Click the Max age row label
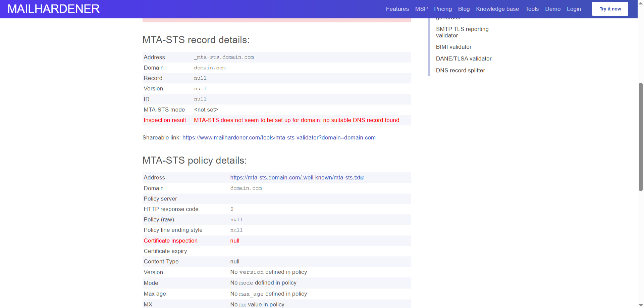 [x=155, y=294]
